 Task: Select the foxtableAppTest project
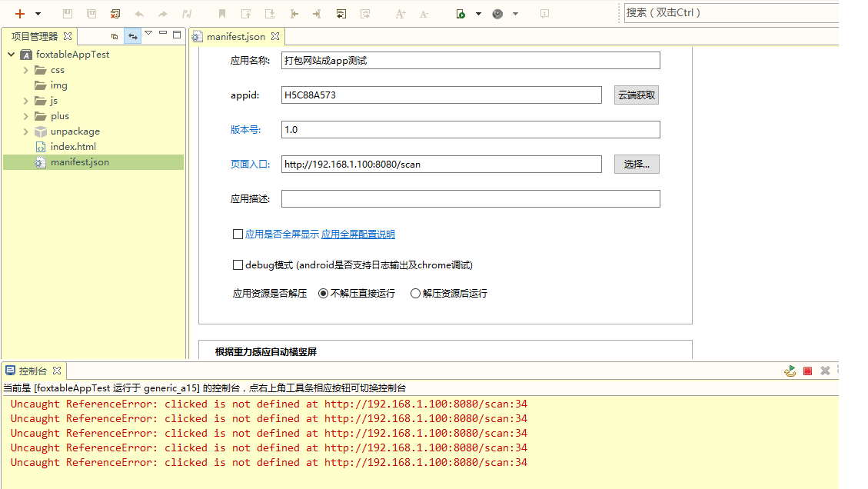(72, 55)
